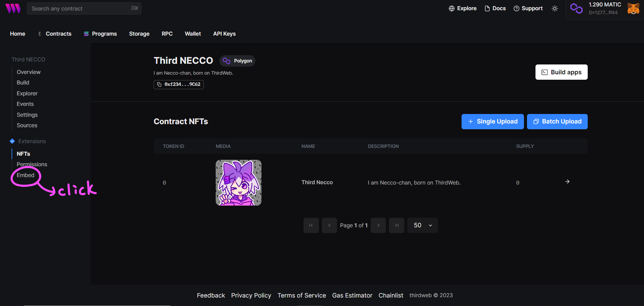Image resolution: width=644 pixels, height=306 pixels.
Task: Open Permissions under Extensions
Action: click(x=32, y=165)
